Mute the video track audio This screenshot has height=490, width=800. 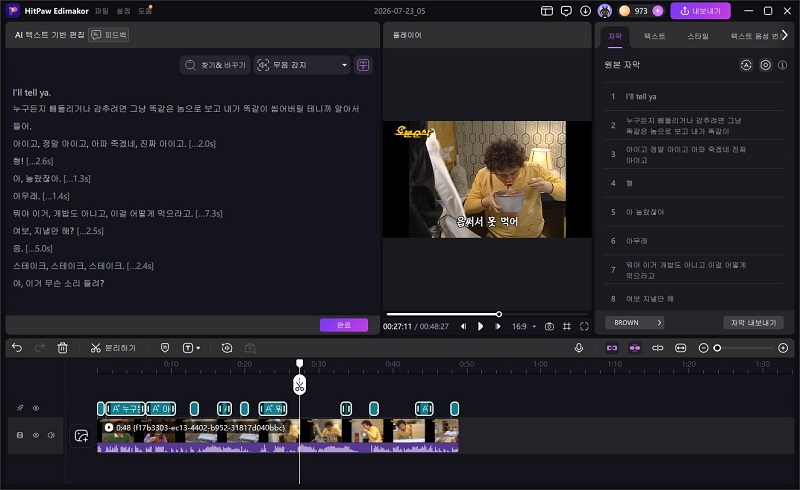click(51, 435)
